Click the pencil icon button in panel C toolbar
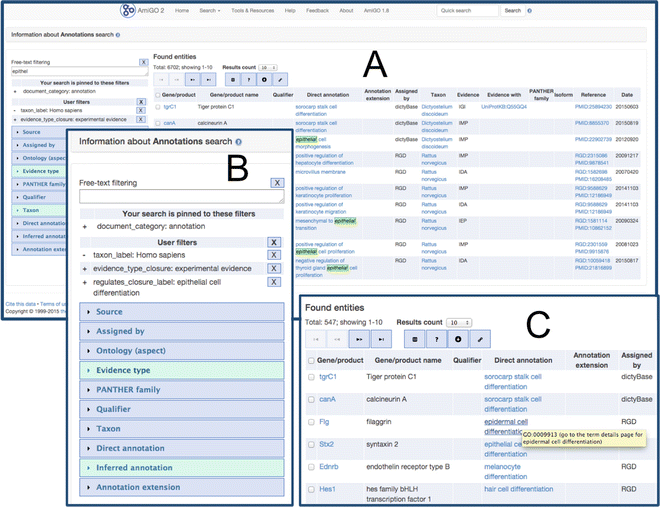This screenshot has height=507, width=660. [480, 339]
